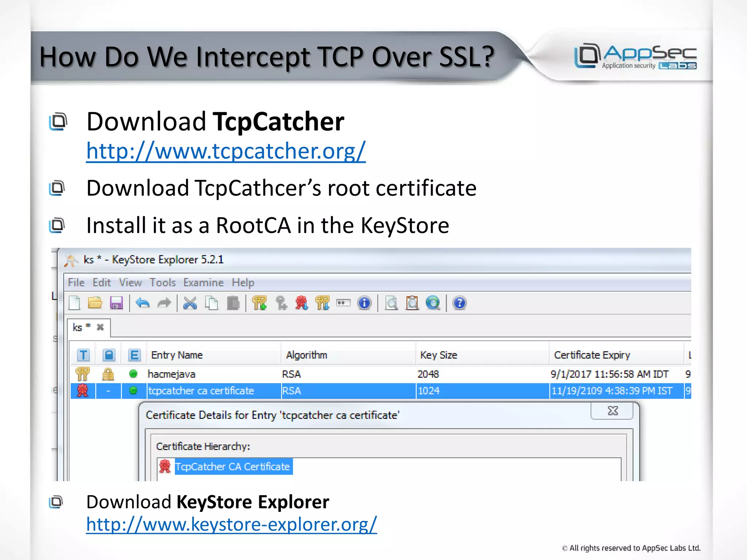This screenshot has height=560, width=747.
Task: Click the Undo arrow icon
Action: point(143,303)
